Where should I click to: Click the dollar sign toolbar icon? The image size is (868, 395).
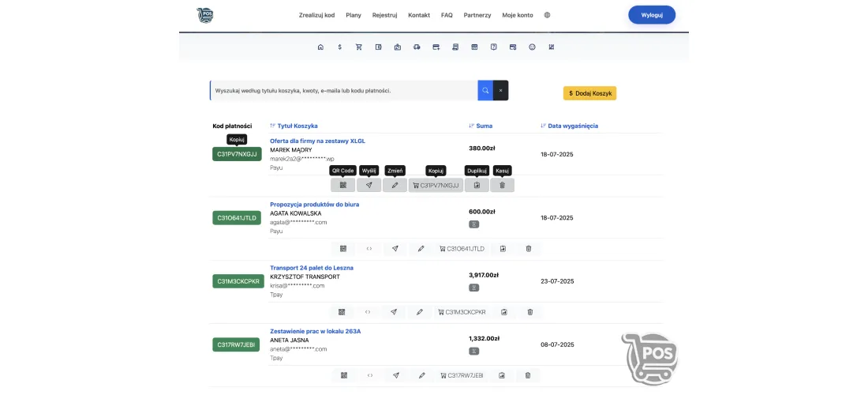[x=339, y=47]
